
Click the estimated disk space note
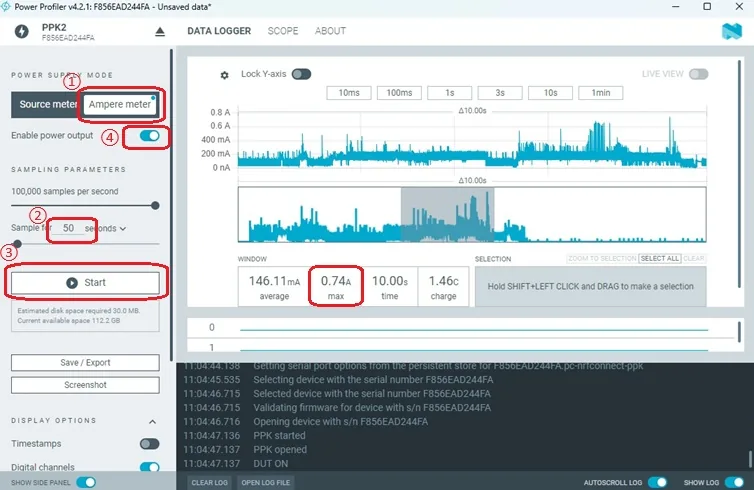pos(85,316)
